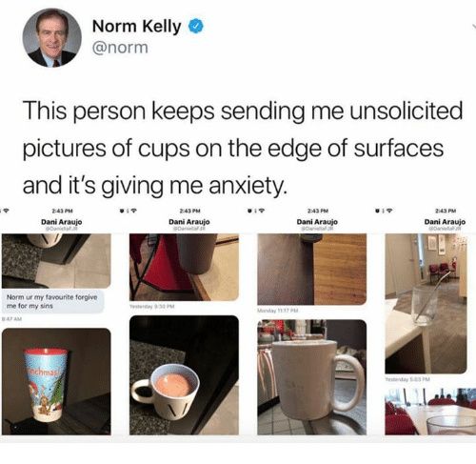Viewport: 476px width, 464px height.
Task: Click fourth Dani Araujo conversation header
Action: coord(445,222)
